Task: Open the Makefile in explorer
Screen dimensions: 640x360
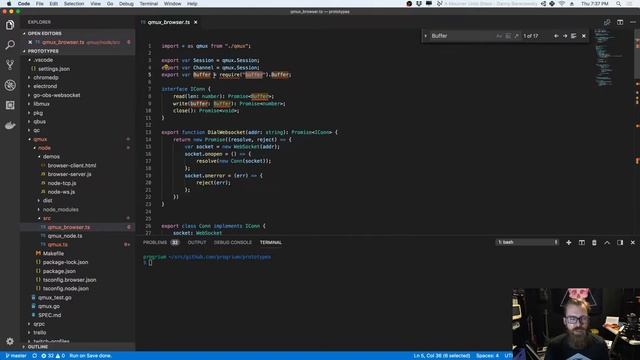Action: click(x=53, y=253)
